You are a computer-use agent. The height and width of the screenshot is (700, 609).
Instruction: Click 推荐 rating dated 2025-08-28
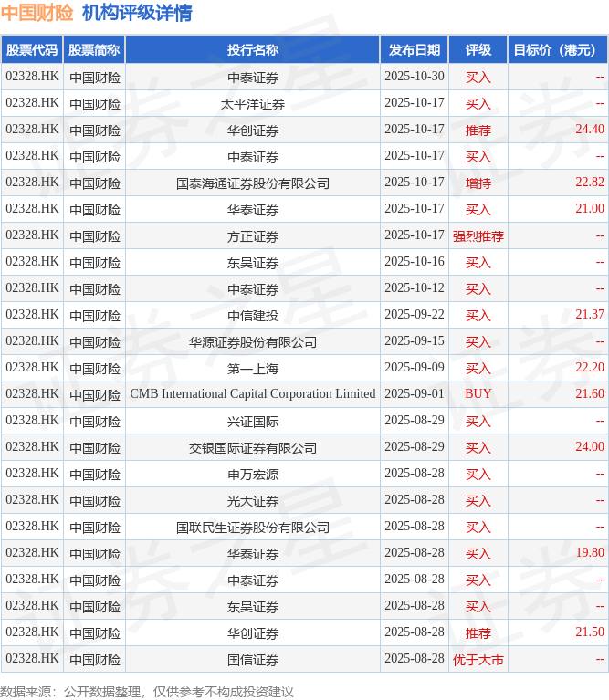point(478,633)
